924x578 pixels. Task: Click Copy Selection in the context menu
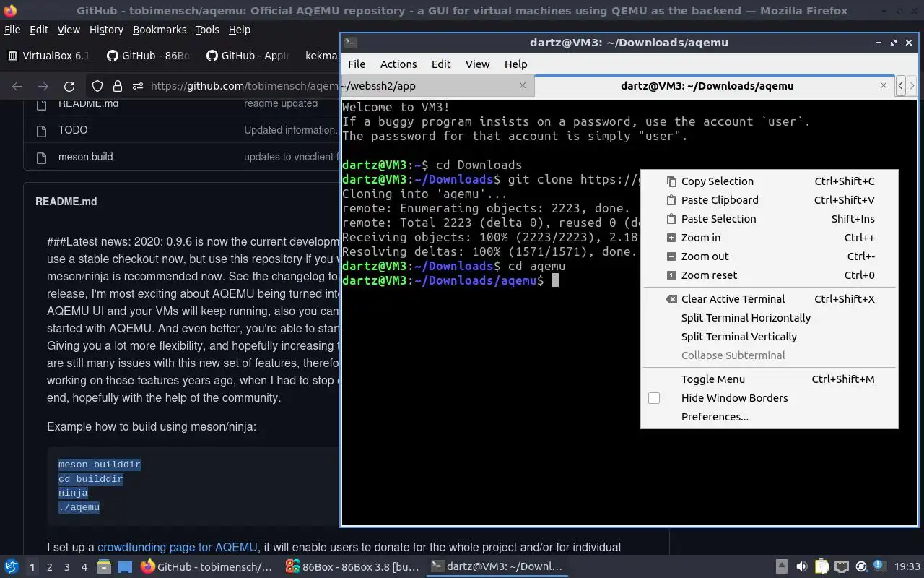point(770,181)
